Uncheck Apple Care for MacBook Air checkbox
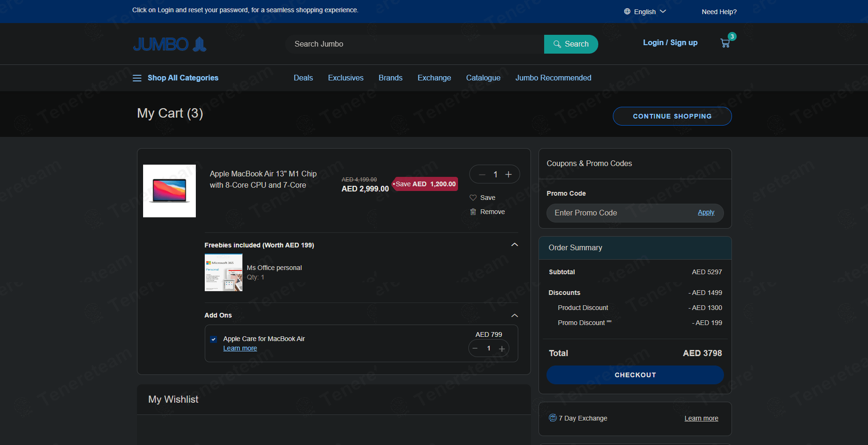Image resolution: width=868 pixels, height=445 pixels. (214, 339)
